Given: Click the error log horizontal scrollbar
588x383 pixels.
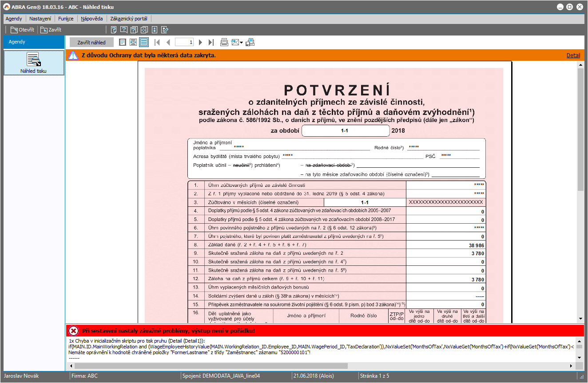Looking at the screenshot, I should pos(211,366).
